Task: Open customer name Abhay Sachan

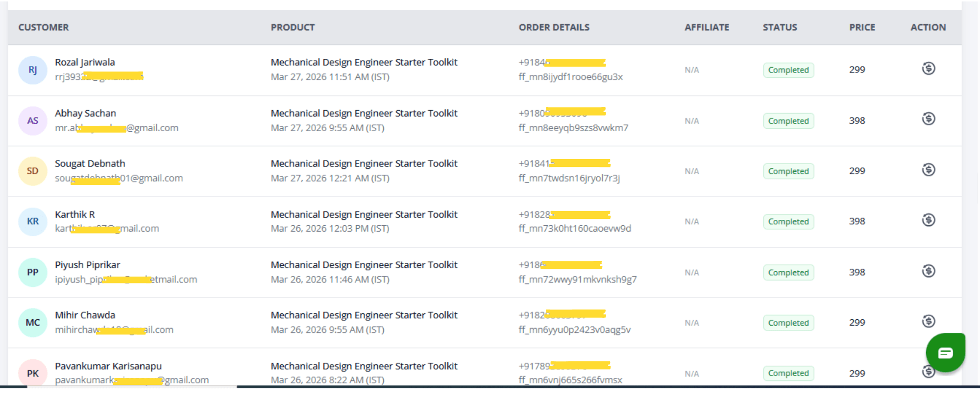Action: click(x=85, y=113)
